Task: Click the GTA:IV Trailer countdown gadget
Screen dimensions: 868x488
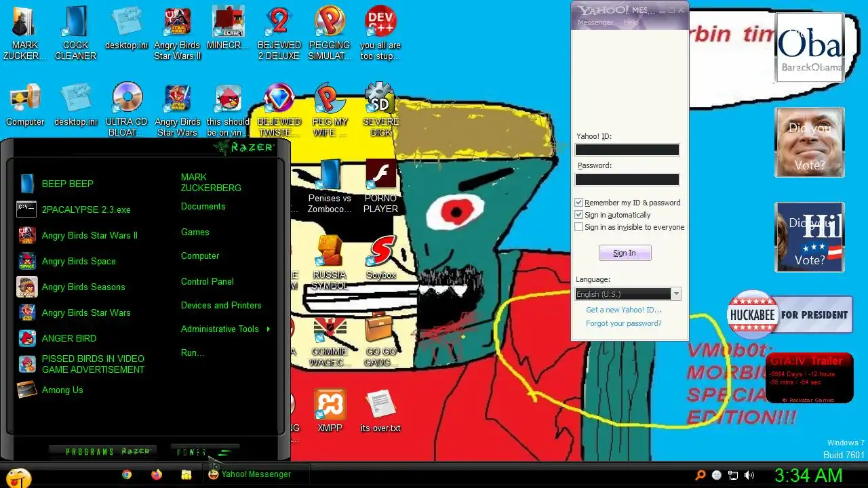Action: 810,378
